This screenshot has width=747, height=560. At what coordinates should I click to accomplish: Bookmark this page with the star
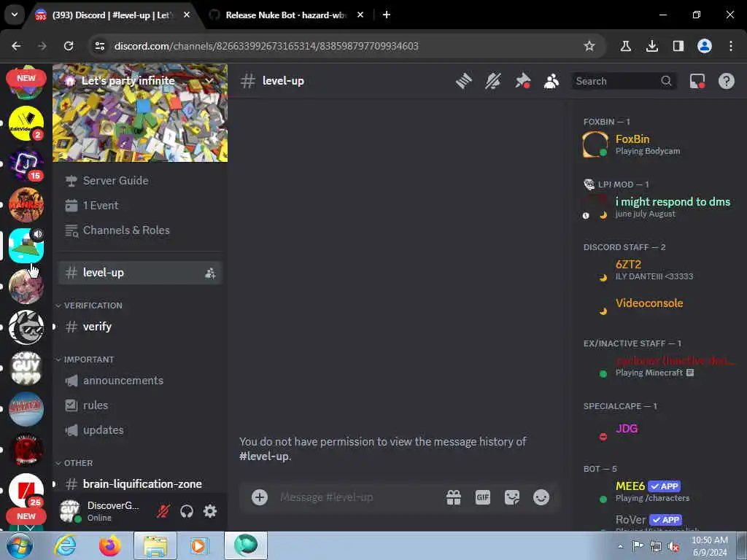point(589,46)
